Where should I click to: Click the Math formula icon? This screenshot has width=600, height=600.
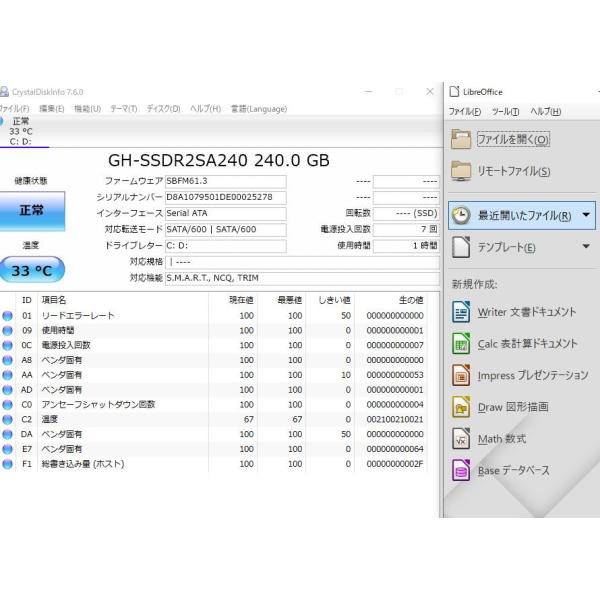[x=461, y=439]
